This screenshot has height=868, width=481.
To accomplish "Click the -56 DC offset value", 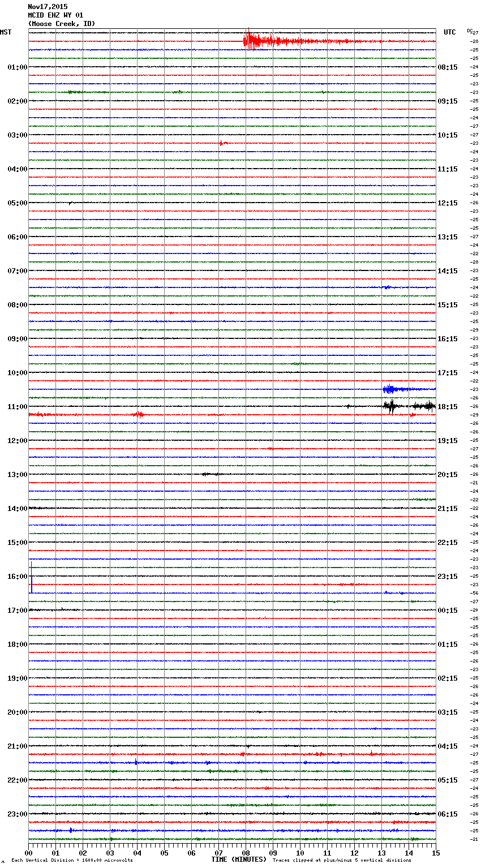I will point(474,593).
